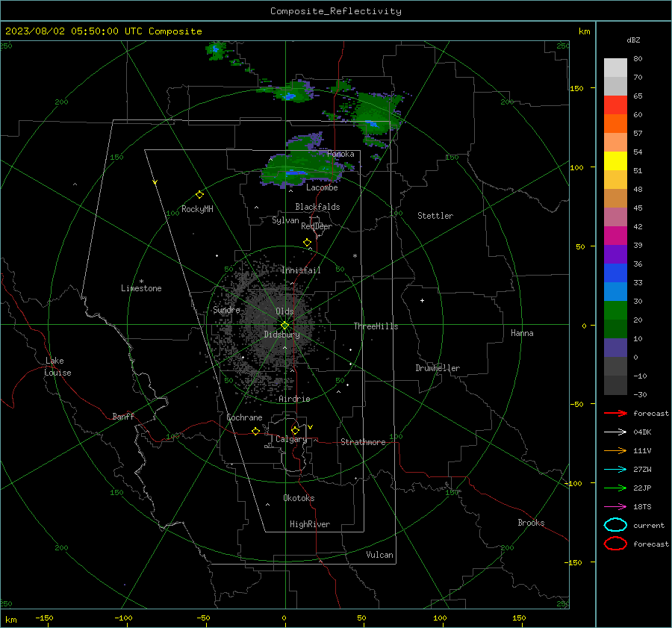Click the HighRiver label
Image resolution: width=672 pixels, height=628 pixels.
[310, 524]
